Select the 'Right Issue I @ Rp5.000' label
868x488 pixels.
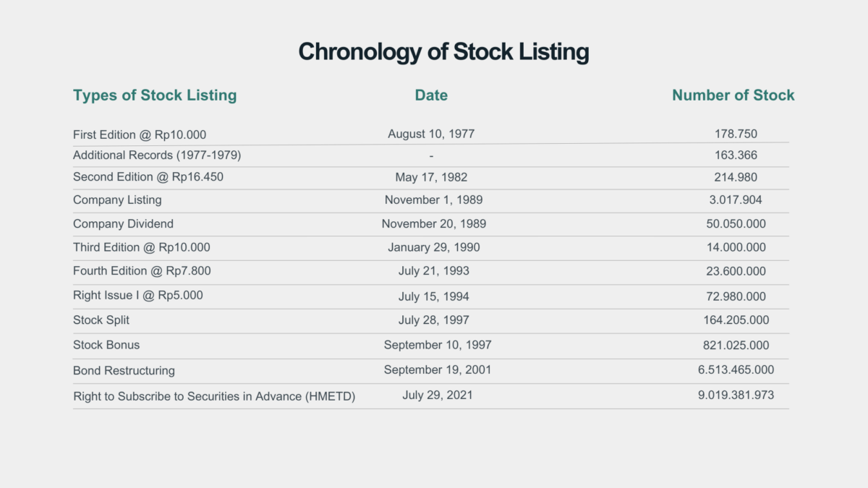click(138, 295)
